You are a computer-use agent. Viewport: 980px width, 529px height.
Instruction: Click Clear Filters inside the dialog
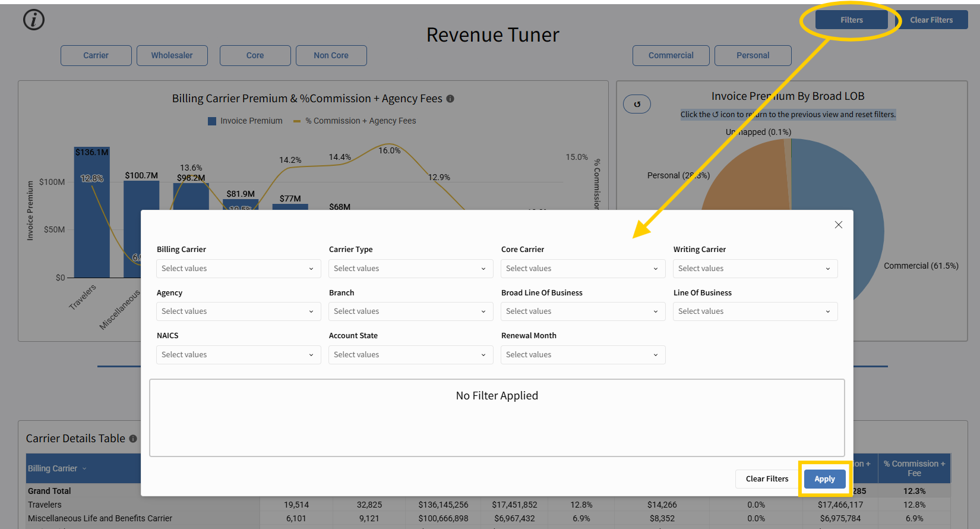pos(767,479)
